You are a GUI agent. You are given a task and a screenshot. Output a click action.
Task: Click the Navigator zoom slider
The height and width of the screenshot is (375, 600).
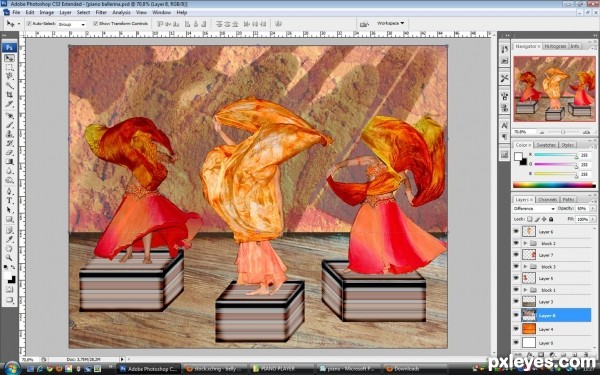tap(563, 132)
